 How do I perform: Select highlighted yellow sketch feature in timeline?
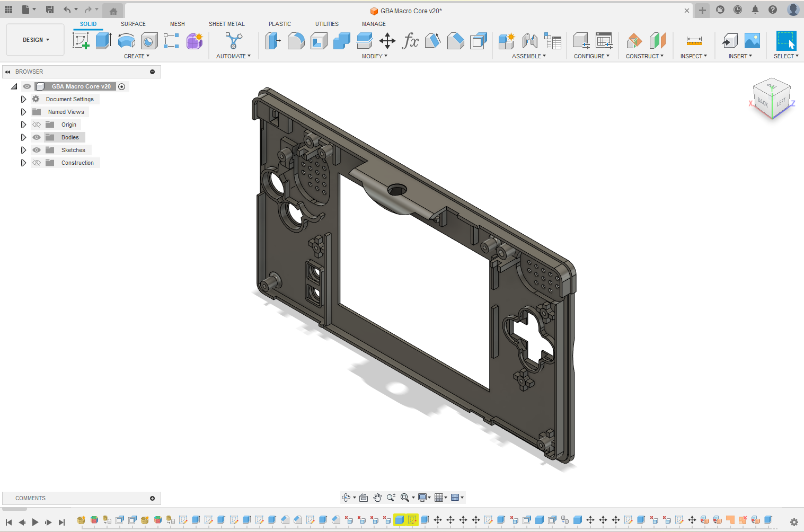point(412,520)
